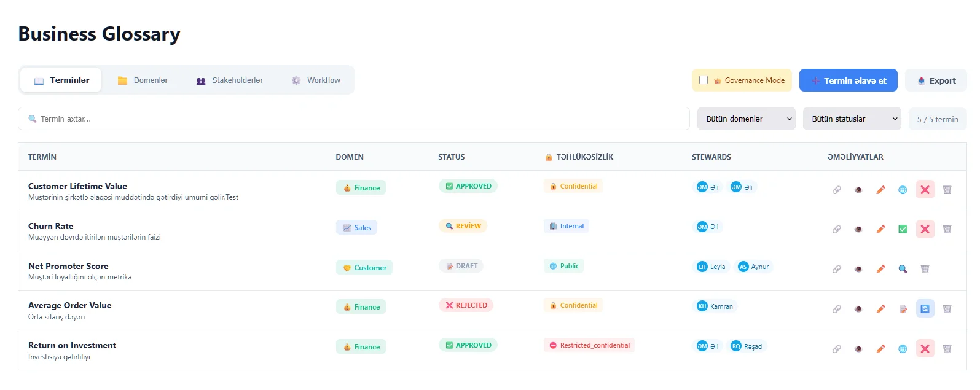Click steward Aynur chip
The height and width of the screenshot is (390, 980).
coord(754,267)
